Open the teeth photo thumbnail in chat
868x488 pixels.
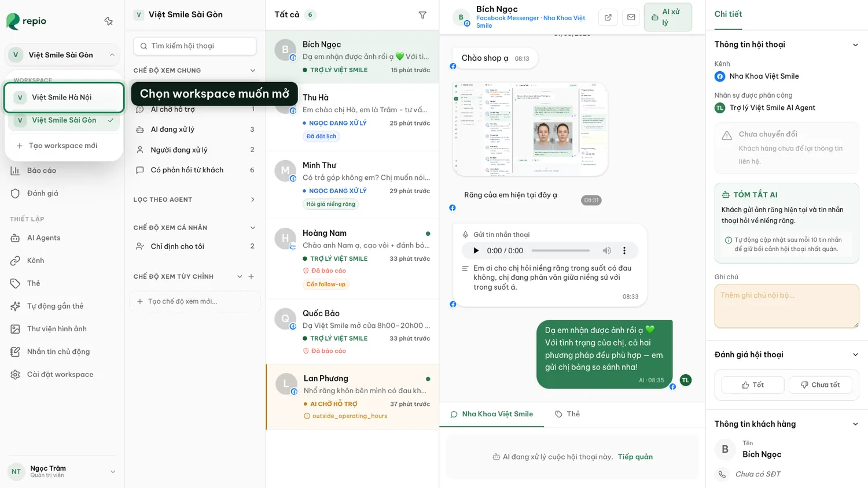pos(530,129)
